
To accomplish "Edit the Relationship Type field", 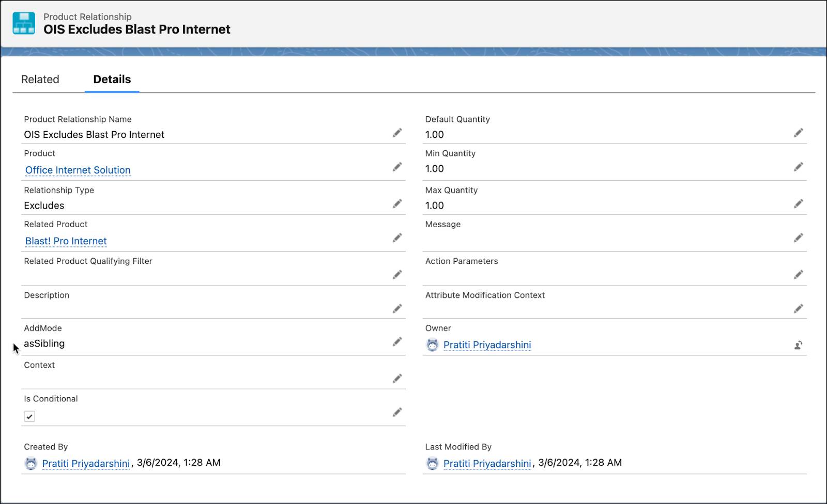I will pos(397,204).
